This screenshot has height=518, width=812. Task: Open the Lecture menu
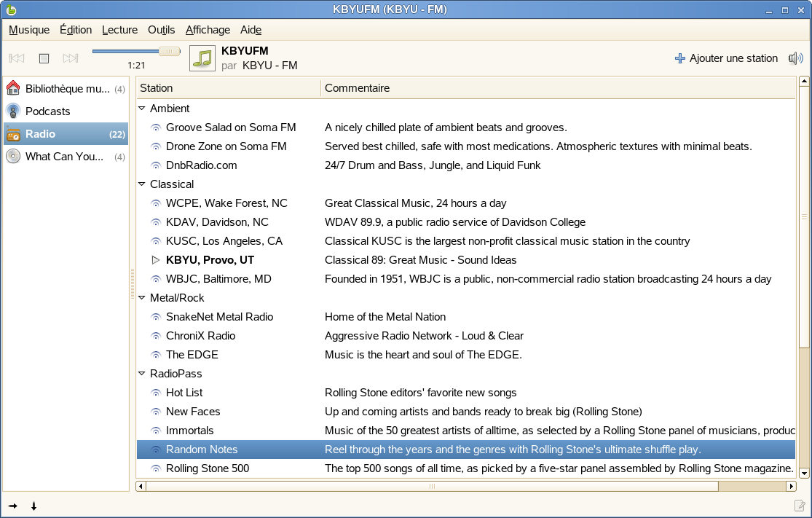click(119, 30)
